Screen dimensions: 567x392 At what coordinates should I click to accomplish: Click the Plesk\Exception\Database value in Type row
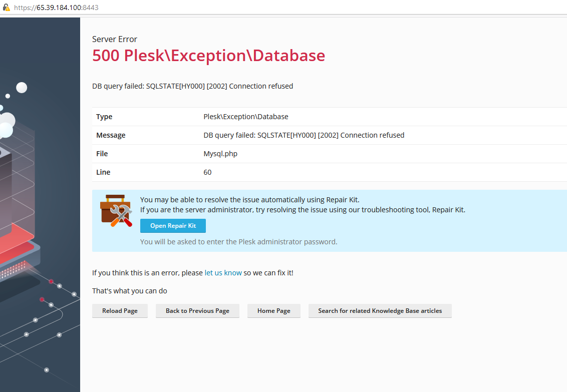click(245, 117)
